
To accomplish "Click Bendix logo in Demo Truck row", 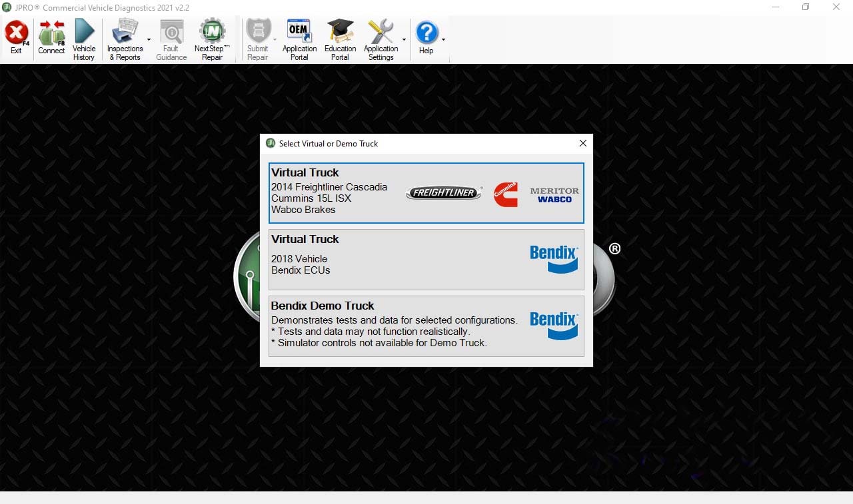I will pyautogui.click(x=554, y=326).
